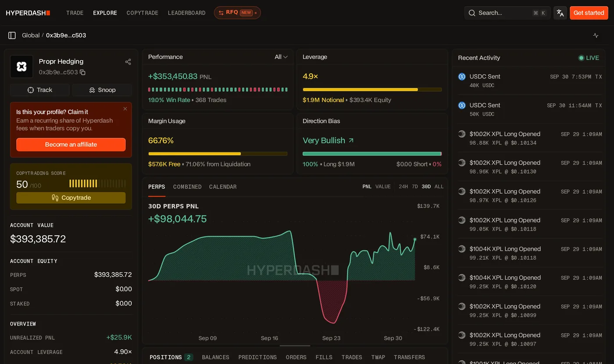Click USDC icon for 40K USDC sent
This screenshot has height=364, width=614.
[462, 77]
